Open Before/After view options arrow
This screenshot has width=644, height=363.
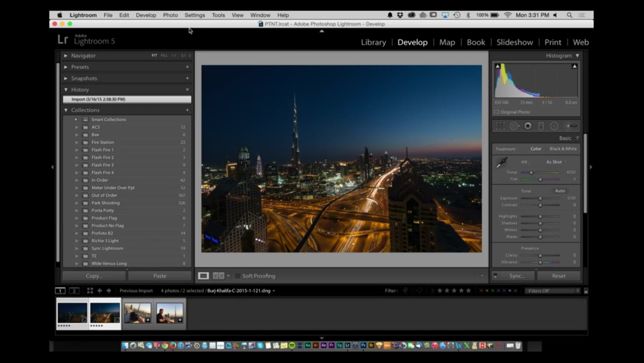pos(228,275)
